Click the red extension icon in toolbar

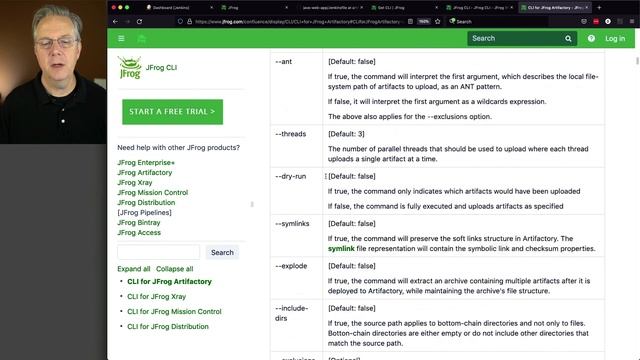[x=596, y=21]
